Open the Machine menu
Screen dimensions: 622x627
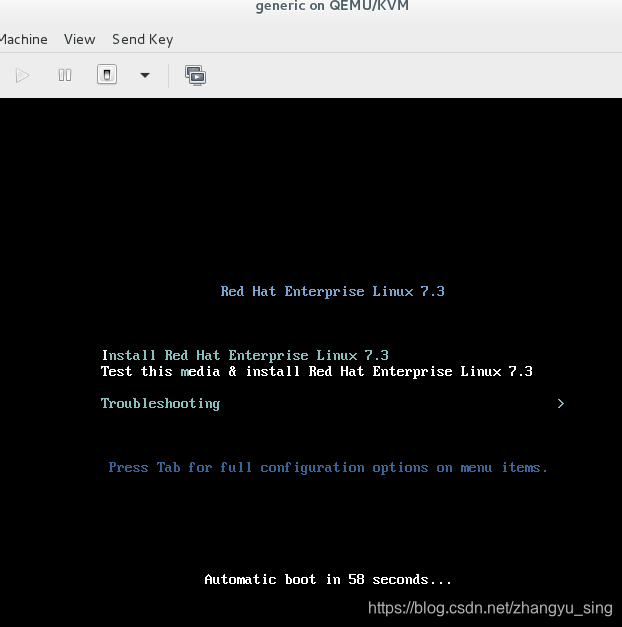(24, 39)
